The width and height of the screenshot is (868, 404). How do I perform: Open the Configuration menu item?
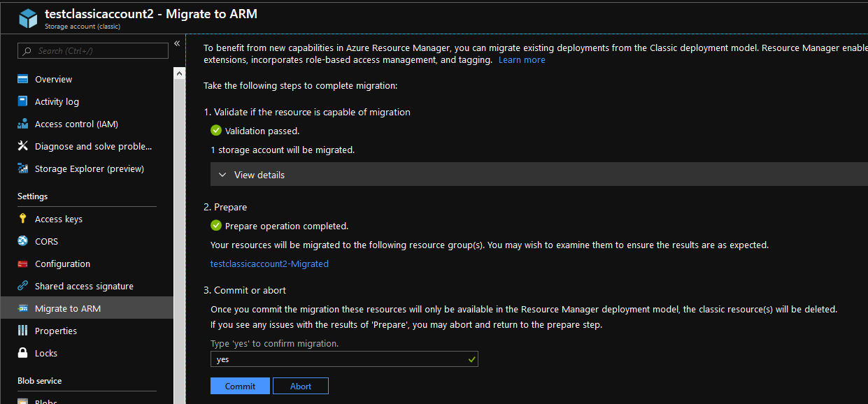[62, 264]
